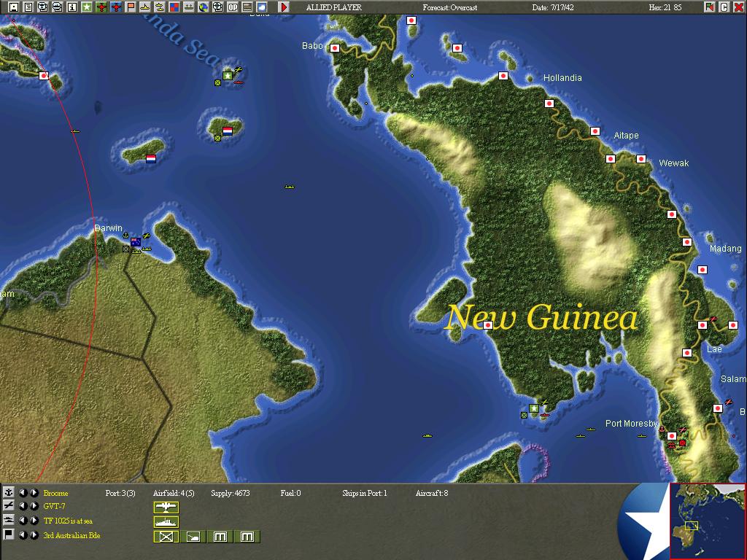The height and width of the screenshot is (560, 747).
Task: Open the GVT-7 air unit link
Action: coord(54,506)
